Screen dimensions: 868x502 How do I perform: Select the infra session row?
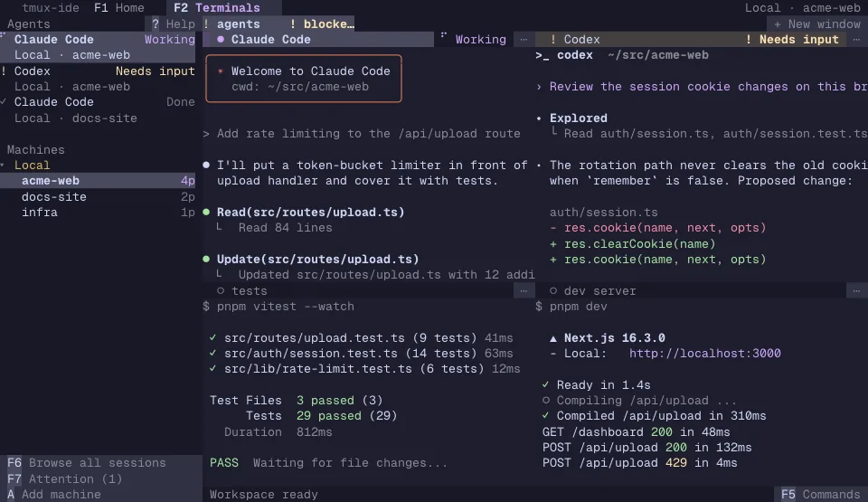pyautogui.click(x=98, y=213)
